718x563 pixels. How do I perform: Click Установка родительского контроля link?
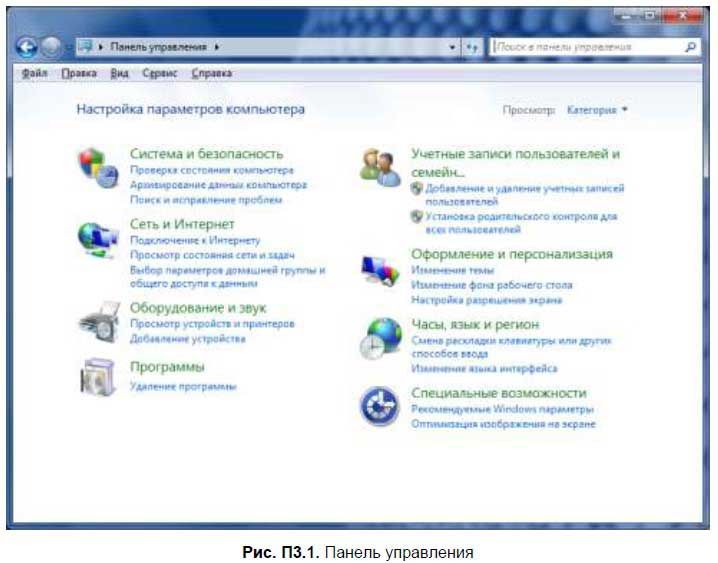pos(522,222)
